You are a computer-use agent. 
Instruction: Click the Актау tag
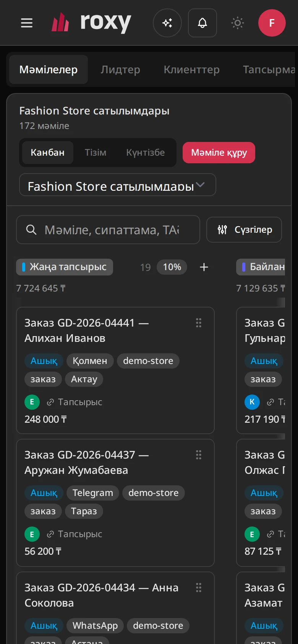84,379
